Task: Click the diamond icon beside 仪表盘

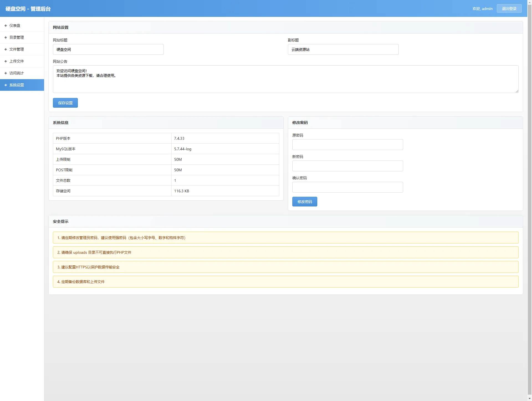Action: click(x=6, y=25)
